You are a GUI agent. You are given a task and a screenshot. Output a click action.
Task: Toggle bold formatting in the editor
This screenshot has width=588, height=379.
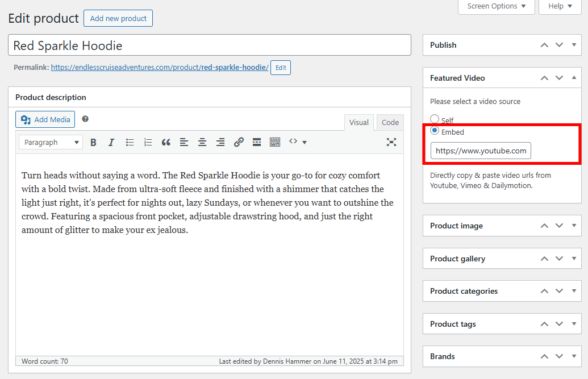pyautogui.click(x=93, y=141)
